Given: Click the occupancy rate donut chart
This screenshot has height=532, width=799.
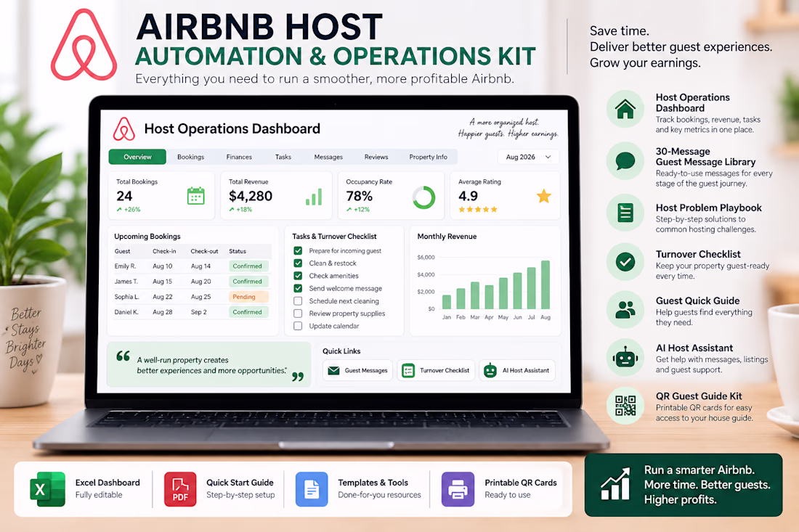Looking at the screenshot, I should click(x=423, y=197).
